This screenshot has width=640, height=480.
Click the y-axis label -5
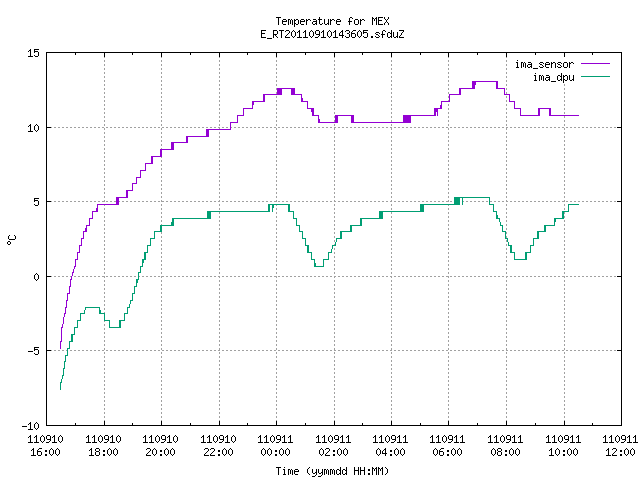click(x=31, y=351)
